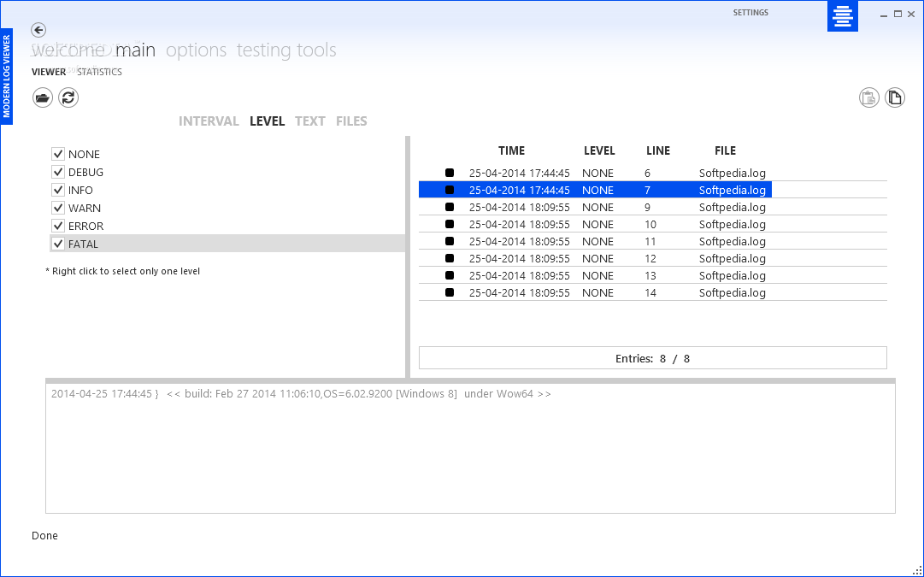Reload logs with the refresh icon

68,97
